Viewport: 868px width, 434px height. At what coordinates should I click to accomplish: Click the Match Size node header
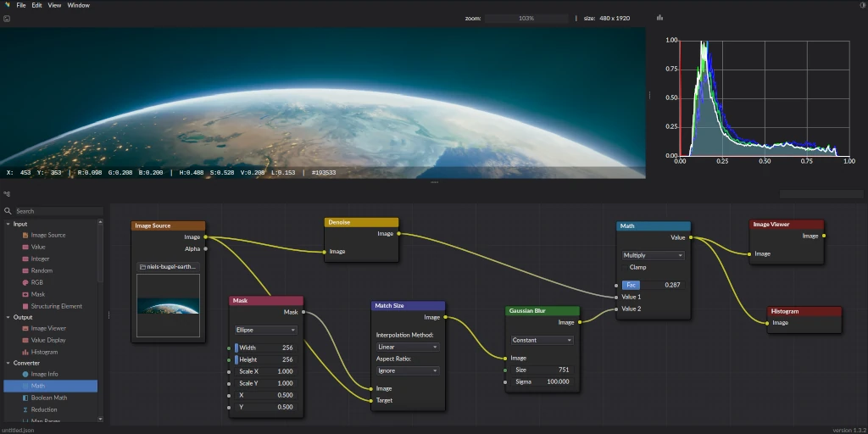coord(408,305)
